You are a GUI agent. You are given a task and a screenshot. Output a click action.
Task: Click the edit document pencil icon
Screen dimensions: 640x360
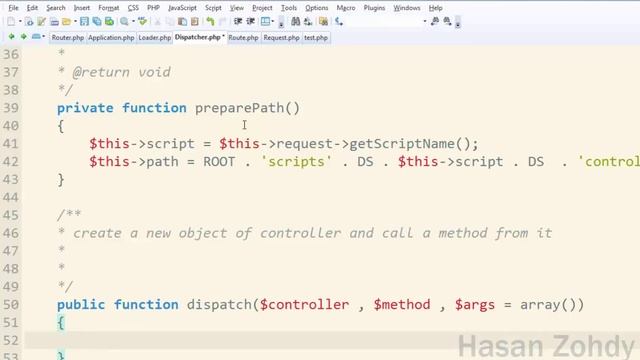pyautogui.click(x=41, y=22)
